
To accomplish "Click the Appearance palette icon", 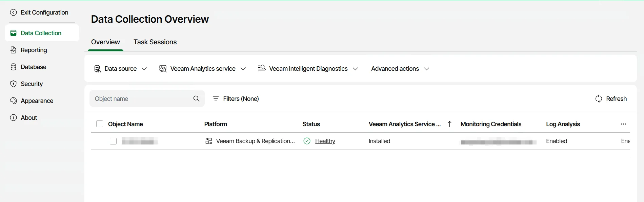I will pos(13,101).
